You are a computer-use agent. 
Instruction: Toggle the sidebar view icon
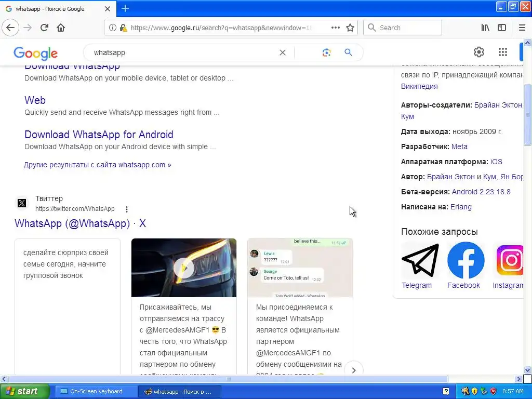click(x=502, y=28)
